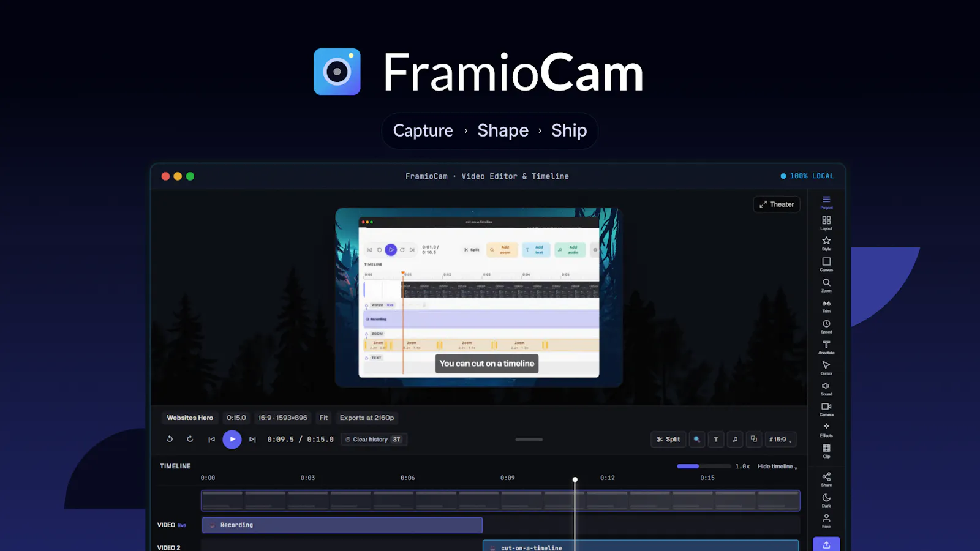Open the sidebar Zoom magnifier tool

point(826,285)
